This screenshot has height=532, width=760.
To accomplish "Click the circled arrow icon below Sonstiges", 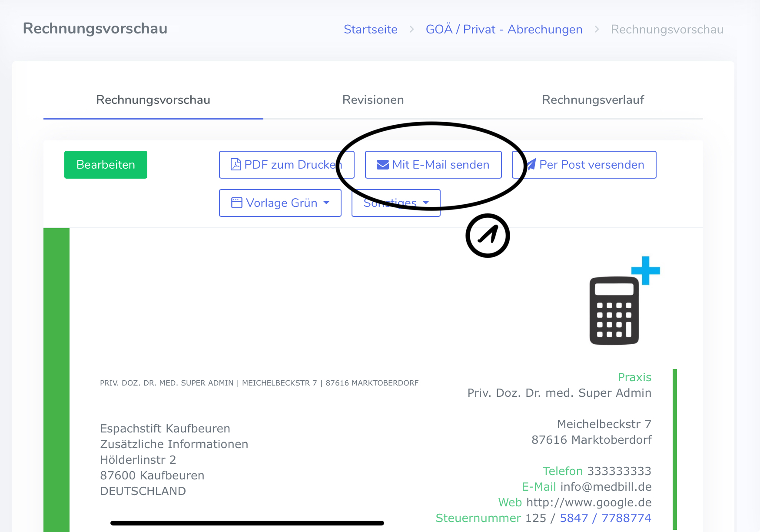I will [x=488, y=236].
